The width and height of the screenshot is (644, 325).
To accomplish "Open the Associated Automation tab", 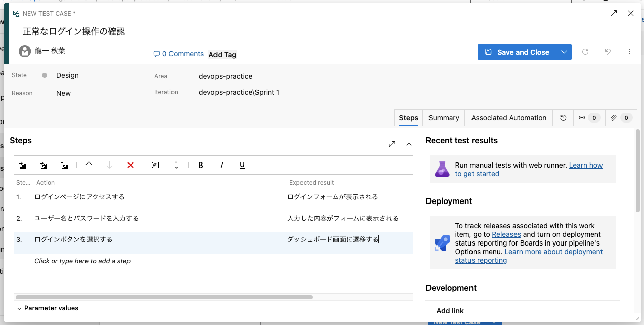I will click(508, 118).
